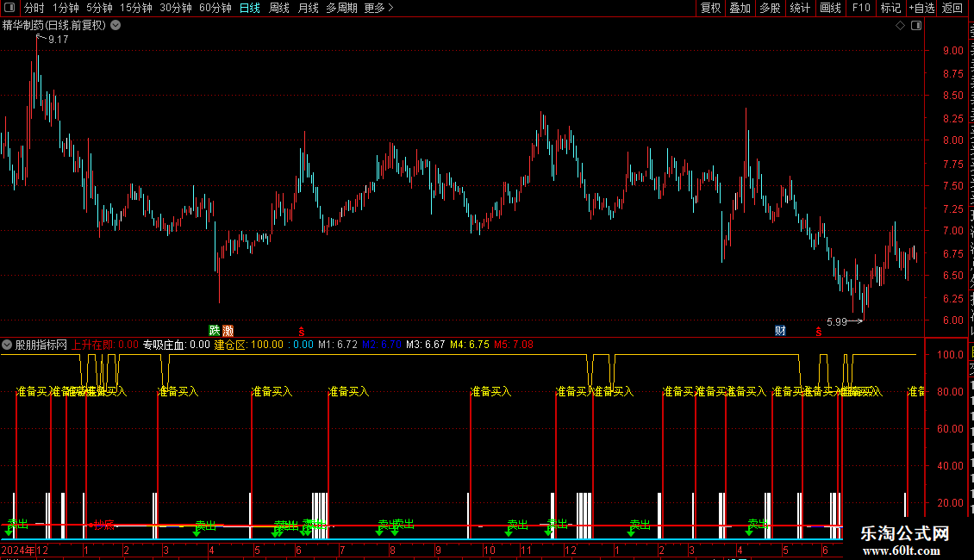Image resolution: width=974 pixels, height=560 pixels.
Task: Click the M4: 6.75 value
Action: pos(470,345)
